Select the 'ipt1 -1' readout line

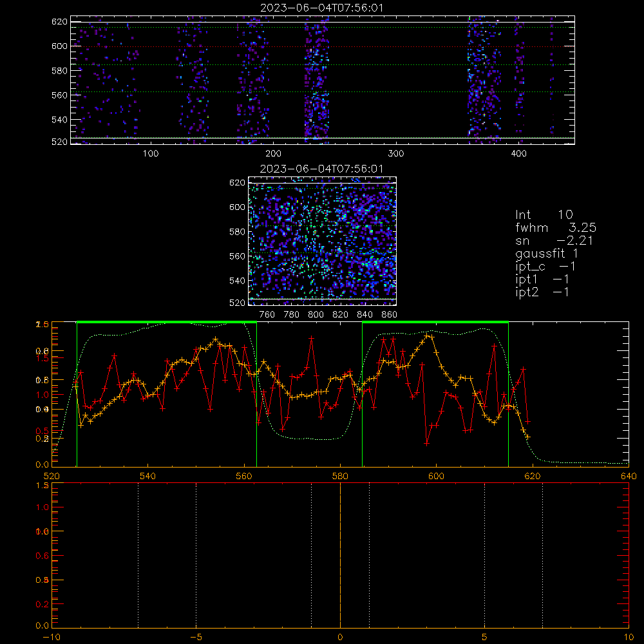click(x=542, y=279)
